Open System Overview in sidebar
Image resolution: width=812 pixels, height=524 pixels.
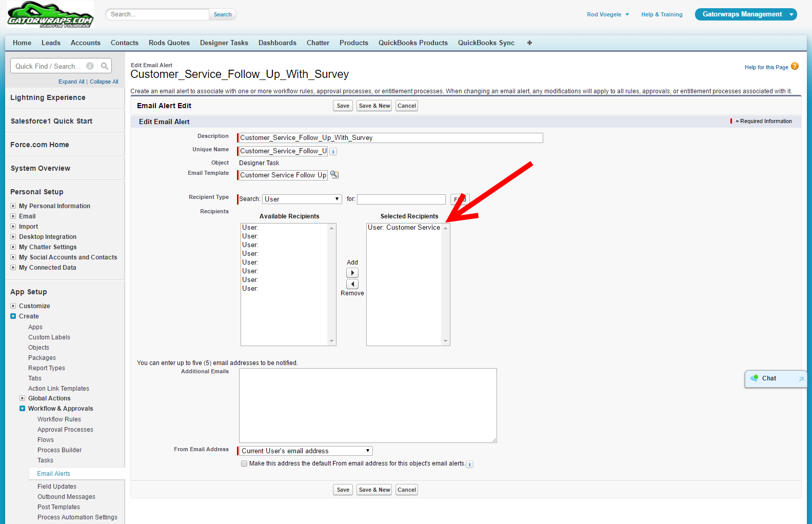tap(41, 168)
